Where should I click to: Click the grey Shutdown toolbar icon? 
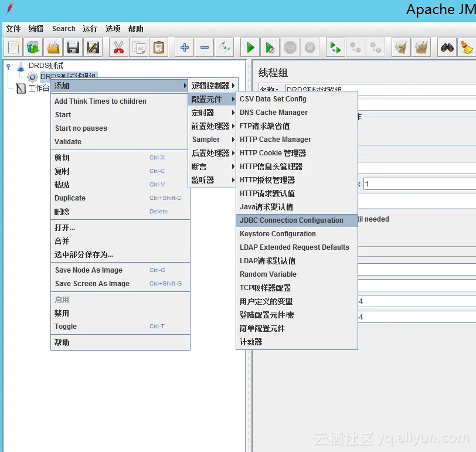point(310,47)
